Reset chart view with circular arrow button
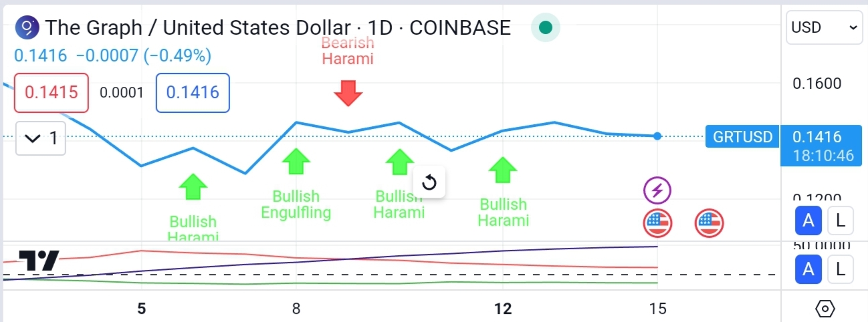Screen dimensions: 868x322 point(429,182)
